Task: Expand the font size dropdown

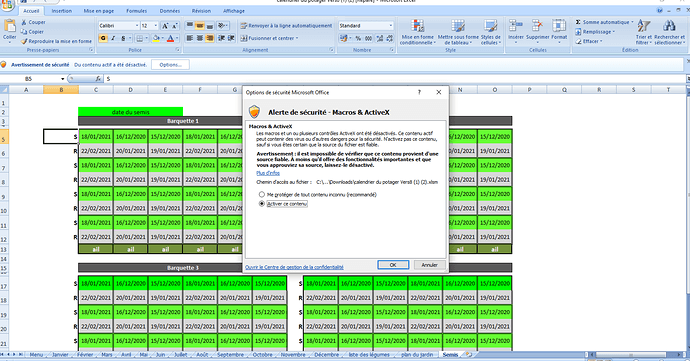Action: pos(155,26)
